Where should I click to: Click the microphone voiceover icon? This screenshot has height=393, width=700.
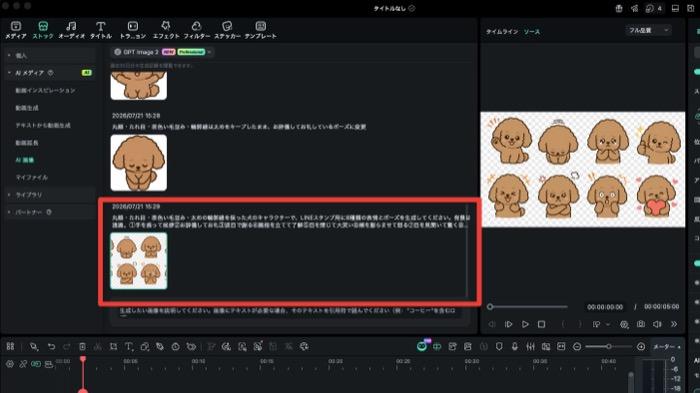(515, 347)
